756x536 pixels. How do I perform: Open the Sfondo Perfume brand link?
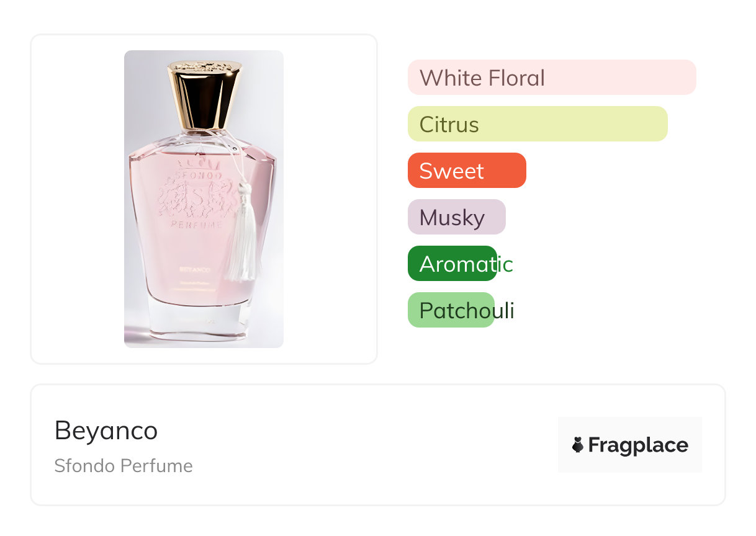[x=124, y=466]
